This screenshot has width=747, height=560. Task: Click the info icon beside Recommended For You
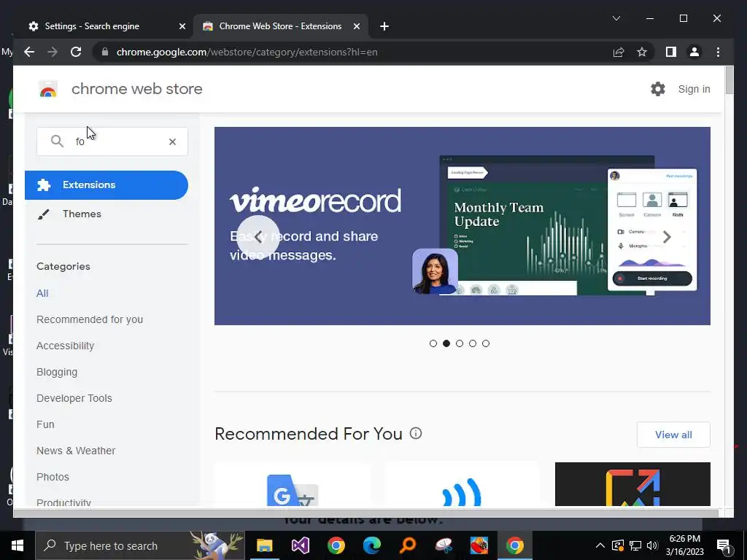[x=416, y=433]
